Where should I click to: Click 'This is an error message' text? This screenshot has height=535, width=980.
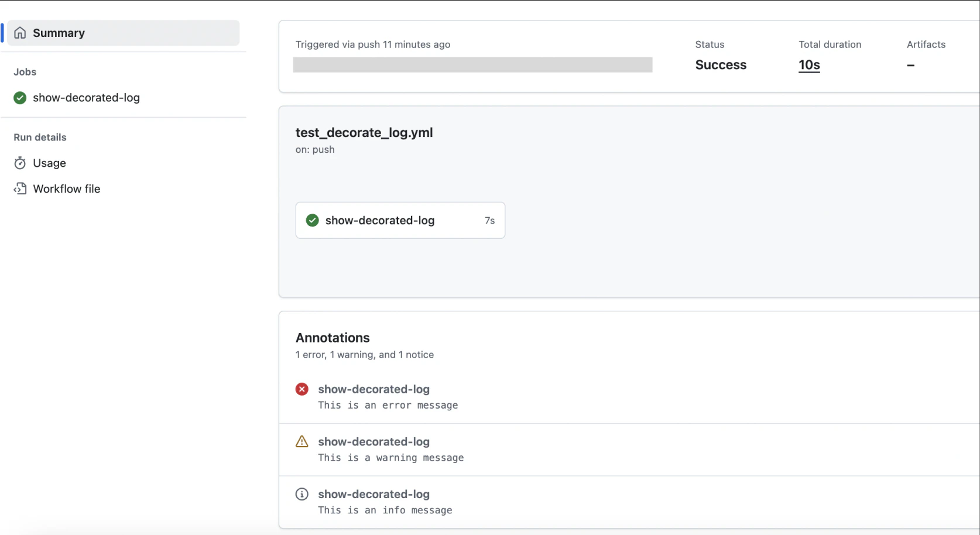coord(388,405)
